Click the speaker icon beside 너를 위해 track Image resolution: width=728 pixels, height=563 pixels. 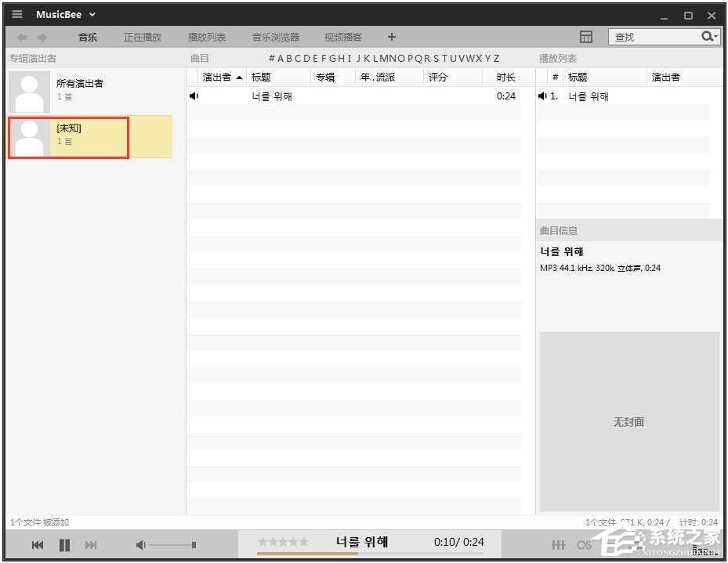pos(193,96)
